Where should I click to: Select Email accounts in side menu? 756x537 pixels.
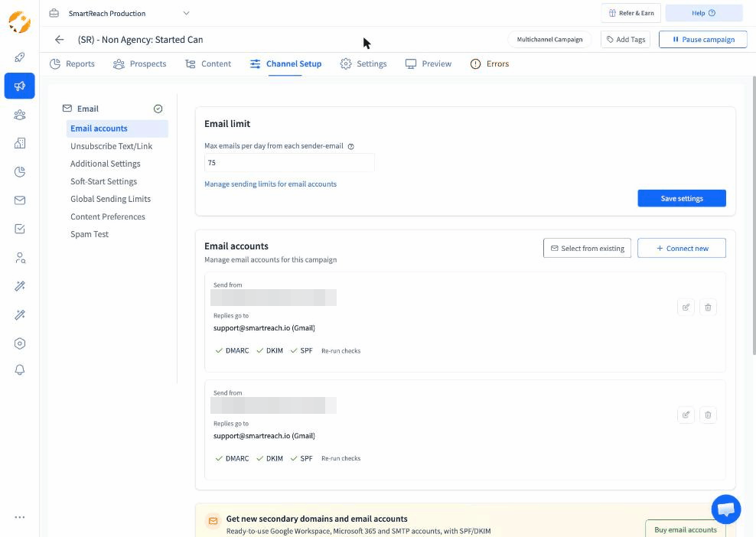[x=117, y=129]
